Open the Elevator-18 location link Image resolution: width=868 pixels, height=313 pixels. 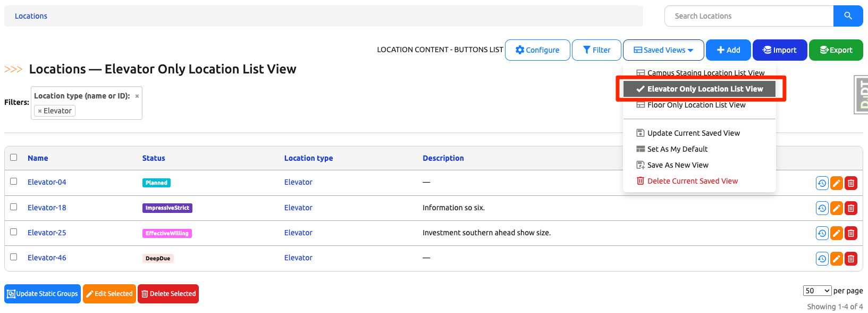47,208
